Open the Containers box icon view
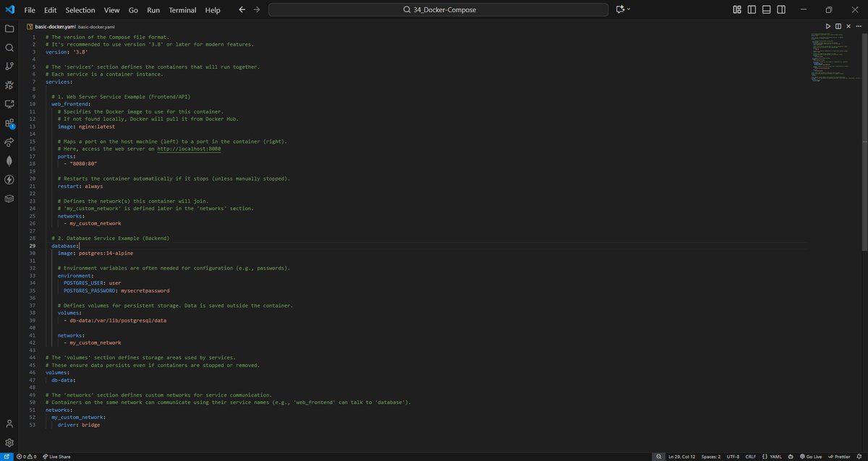The width and height of the screenshot is (868, 461). [9, 198]
